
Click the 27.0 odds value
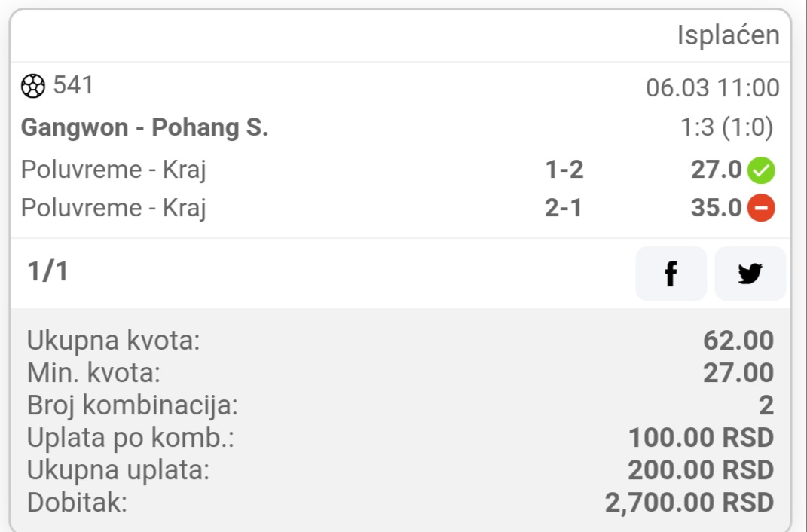click(x=716, y=170)
